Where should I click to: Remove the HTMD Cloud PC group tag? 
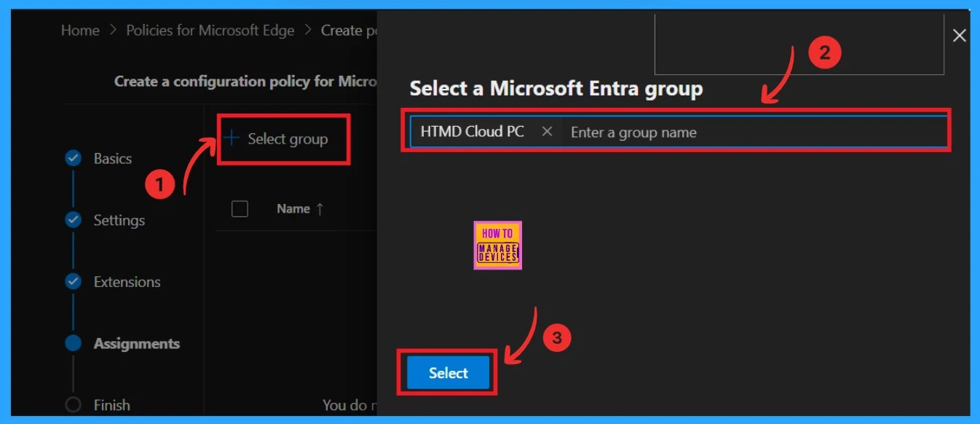pos(548,132)
